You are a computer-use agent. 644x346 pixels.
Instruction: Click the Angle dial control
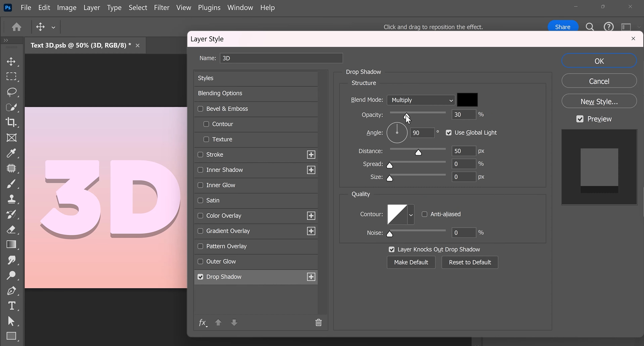coord(397,133)
